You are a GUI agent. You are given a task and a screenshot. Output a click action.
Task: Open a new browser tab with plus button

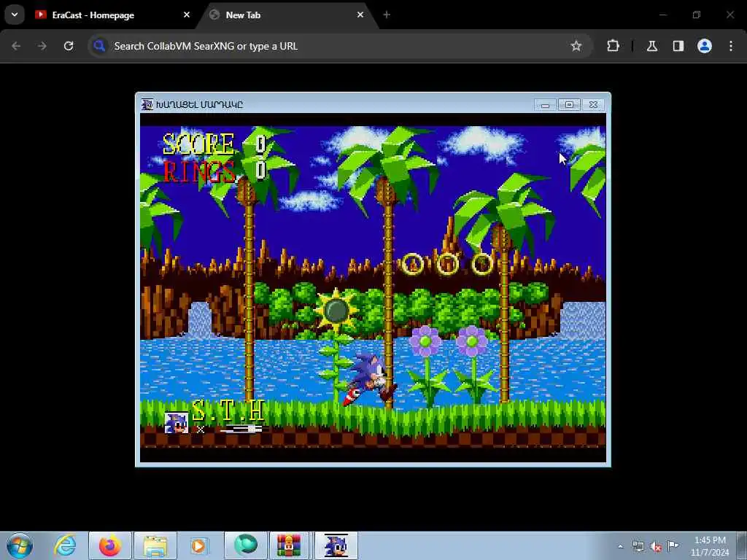coord(387,15)
